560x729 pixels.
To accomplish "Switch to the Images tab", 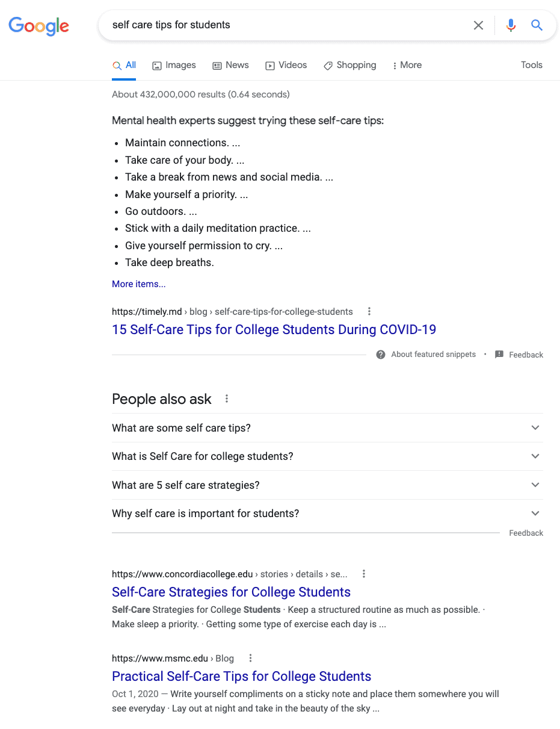I will (174, 65).
